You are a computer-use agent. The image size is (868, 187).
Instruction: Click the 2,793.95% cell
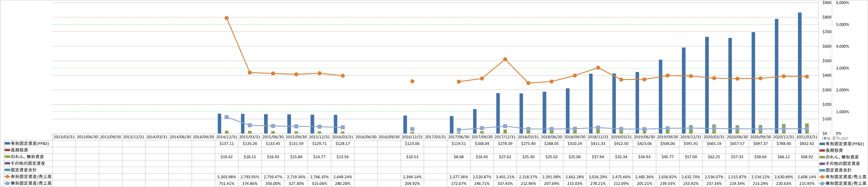(x=250, y=177)
